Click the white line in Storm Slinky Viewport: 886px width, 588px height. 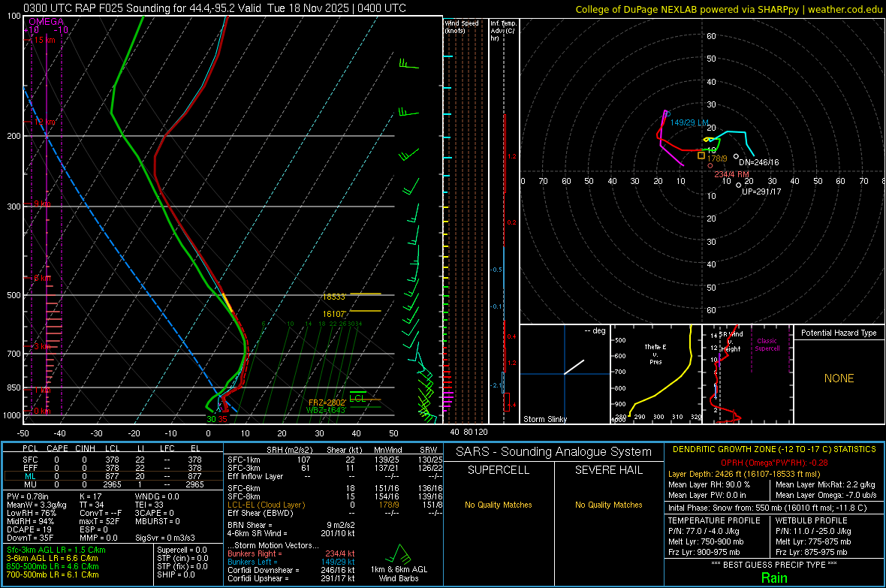574,367
